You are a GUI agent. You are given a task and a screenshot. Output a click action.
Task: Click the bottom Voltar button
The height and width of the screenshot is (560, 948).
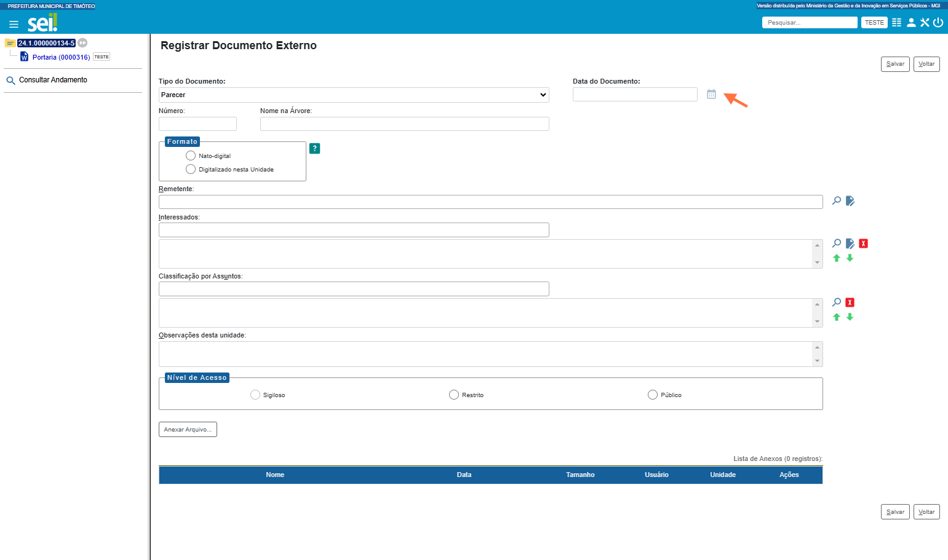pyautogui.click(x=926, y=512)
